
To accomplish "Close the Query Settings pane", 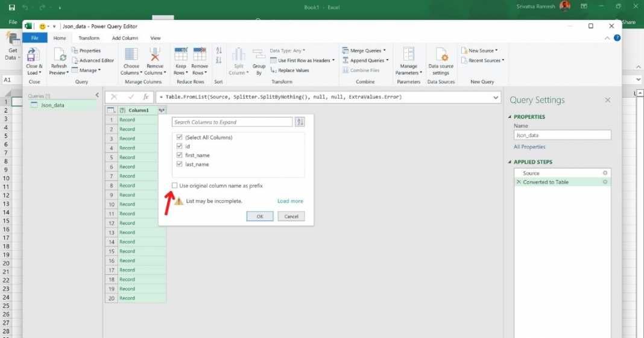I will tap(607, 100).
